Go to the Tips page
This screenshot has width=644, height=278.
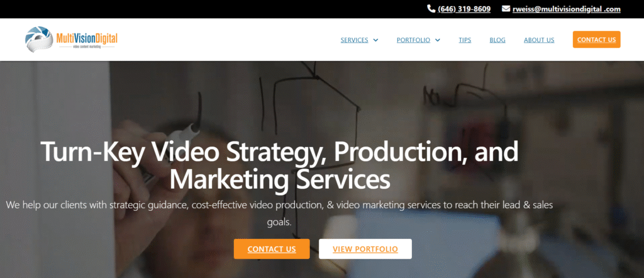(465, 40)
